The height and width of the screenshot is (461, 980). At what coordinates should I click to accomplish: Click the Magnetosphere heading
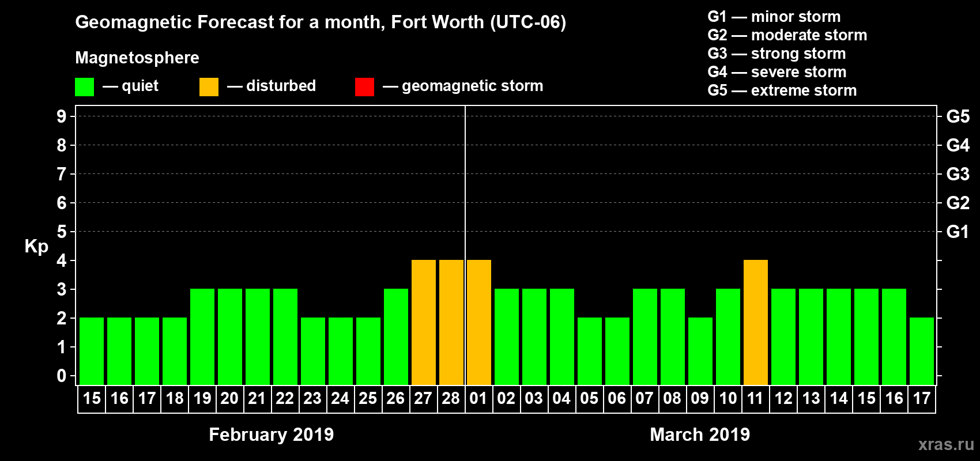[x=137, y=58]
